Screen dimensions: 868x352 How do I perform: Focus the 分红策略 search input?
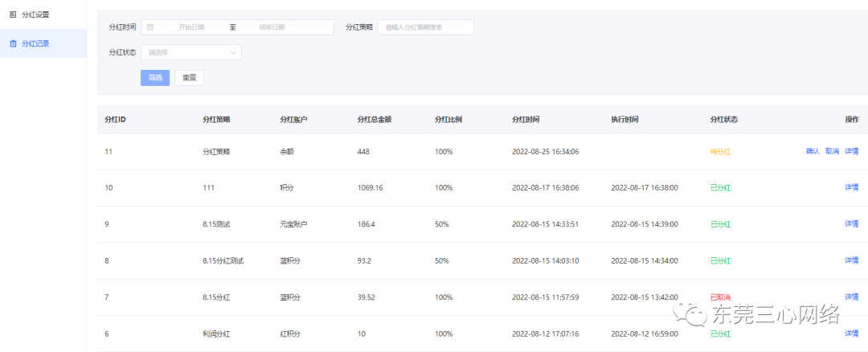pos(425,27)
